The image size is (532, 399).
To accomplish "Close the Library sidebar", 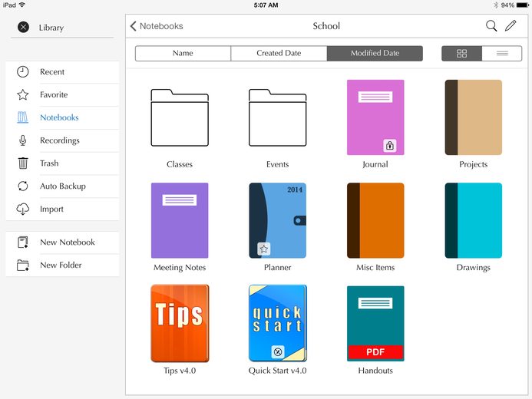I will tap(23, 27).
